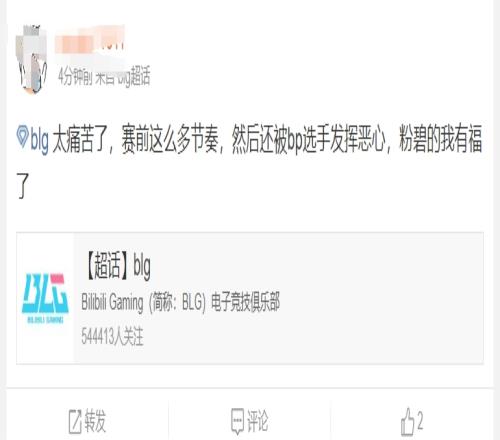Click the repost pencil-square icon

[75, 422]
